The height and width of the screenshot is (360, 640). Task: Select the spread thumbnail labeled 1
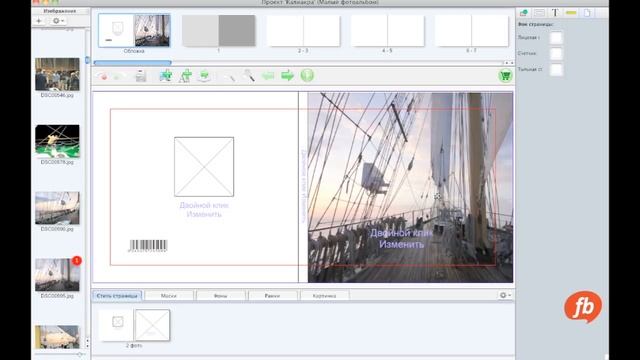(218, 31)
